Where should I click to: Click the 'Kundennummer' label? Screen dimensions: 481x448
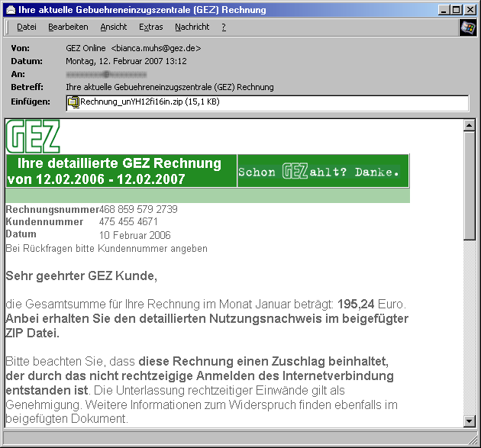click(x=44, y=221)
